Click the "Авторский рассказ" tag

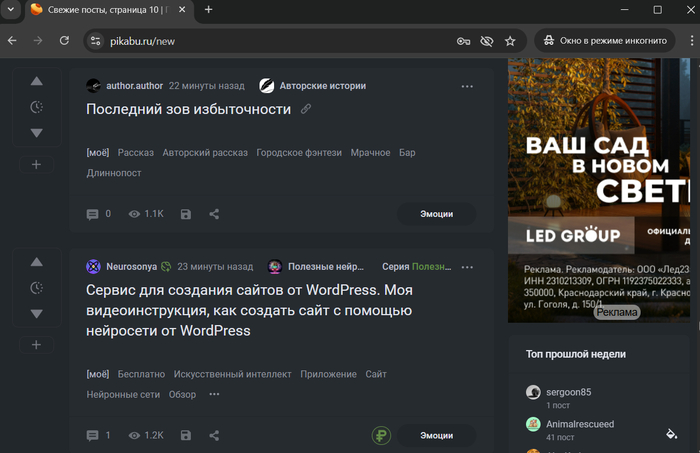click(205, 153)
